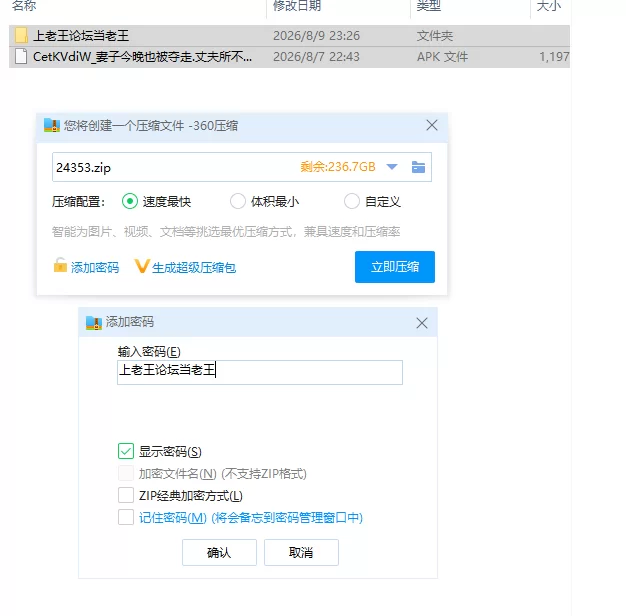Select the 速度最快 compression option

[130, 201]
